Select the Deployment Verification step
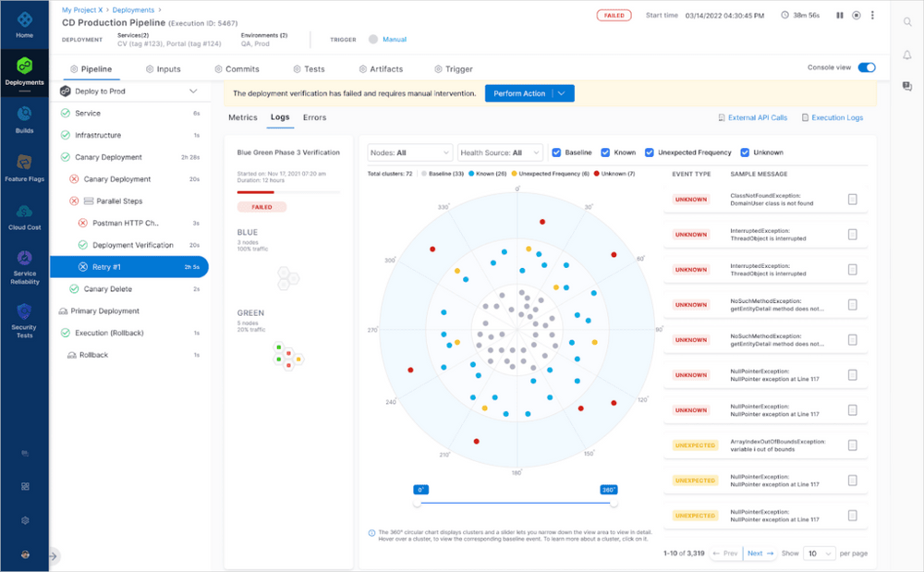Screen dimensions: 924x572 pyautogui.click(x=132, y=245)
